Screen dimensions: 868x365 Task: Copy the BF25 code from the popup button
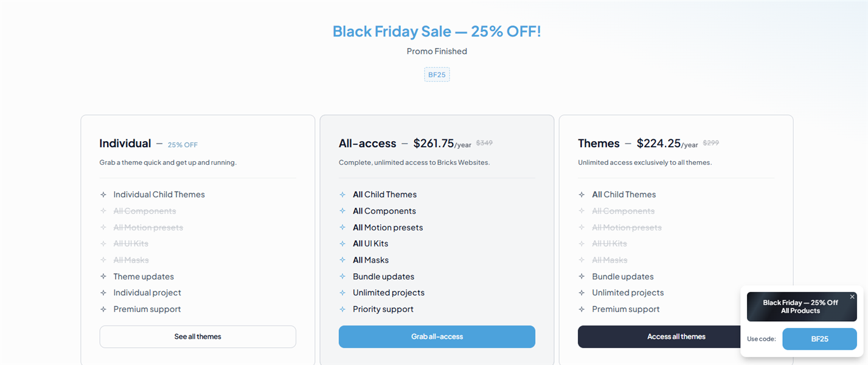coord(819,339)
